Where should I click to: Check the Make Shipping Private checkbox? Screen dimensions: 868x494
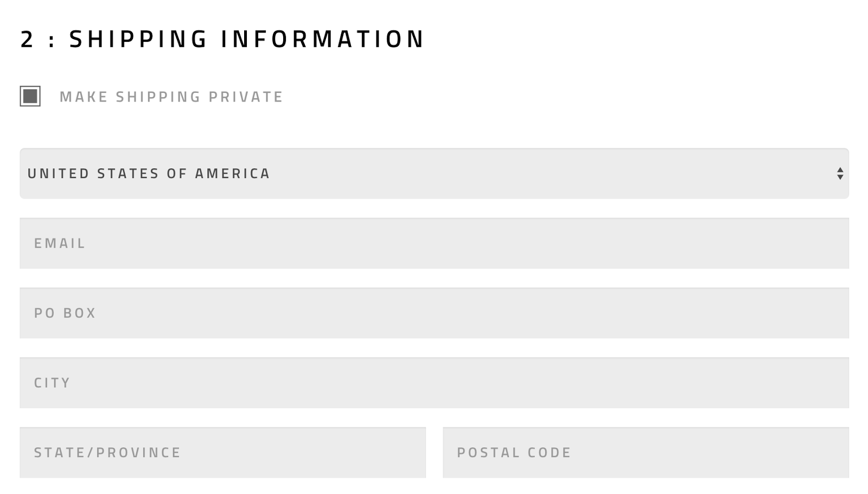pyautogui.click(x=30, y=97)
